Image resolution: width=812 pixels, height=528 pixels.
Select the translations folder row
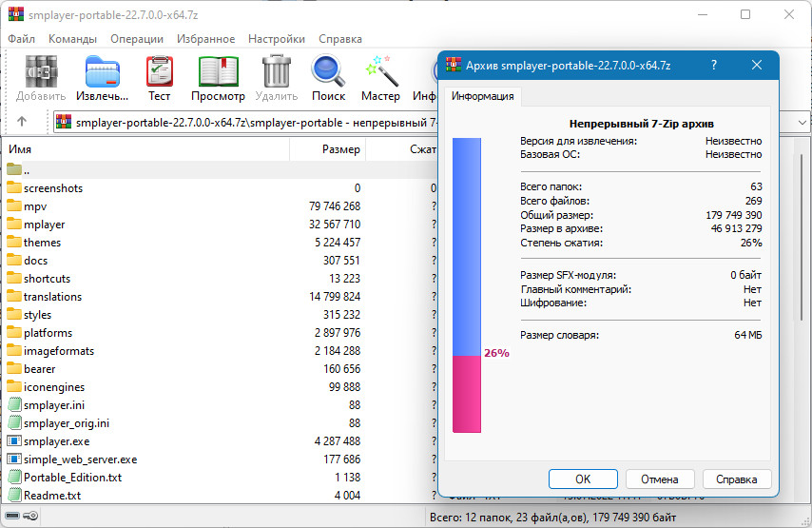point(220,297)
